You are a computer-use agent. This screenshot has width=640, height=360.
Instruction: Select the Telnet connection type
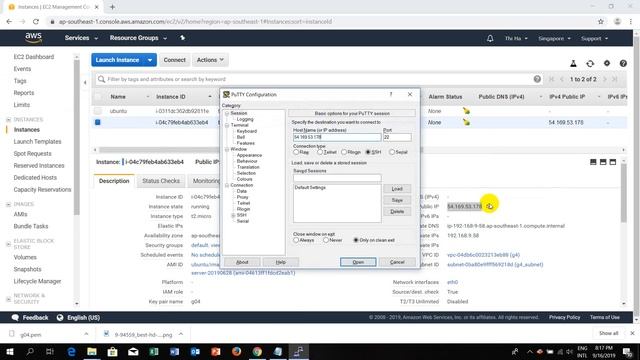[x=320, y=152]
